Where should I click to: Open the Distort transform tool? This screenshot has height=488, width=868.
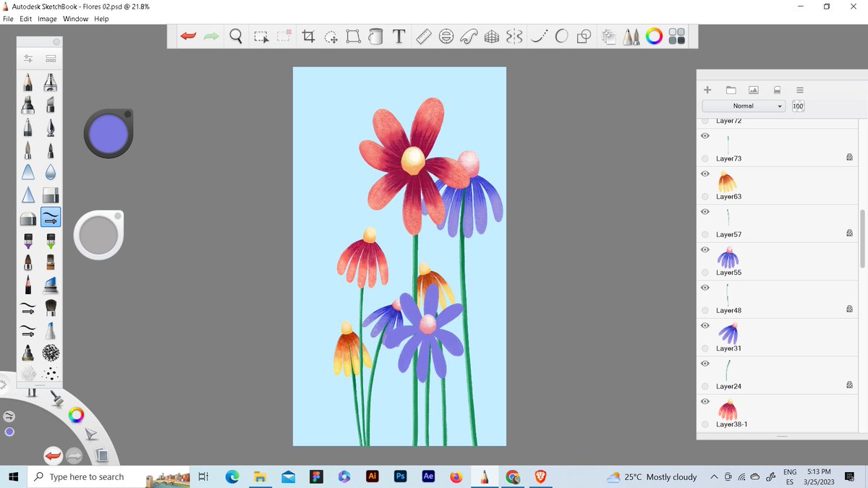click(x=353, y=36)
